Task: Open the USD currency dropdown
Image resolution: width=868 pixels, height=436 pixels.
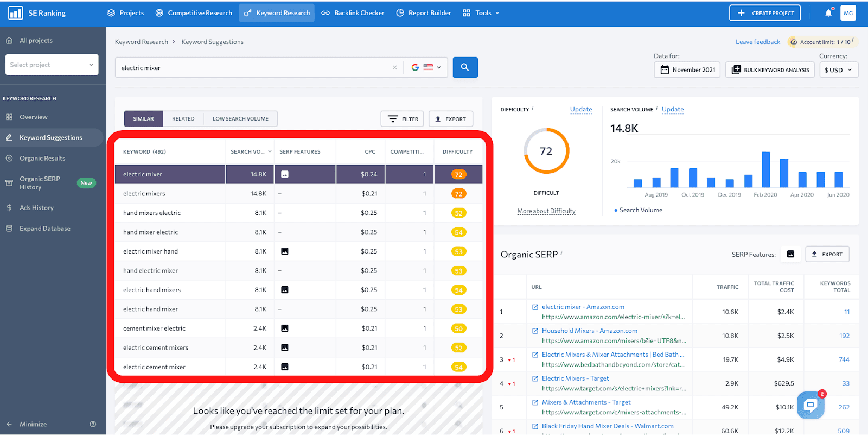Action: click(838, 69)
